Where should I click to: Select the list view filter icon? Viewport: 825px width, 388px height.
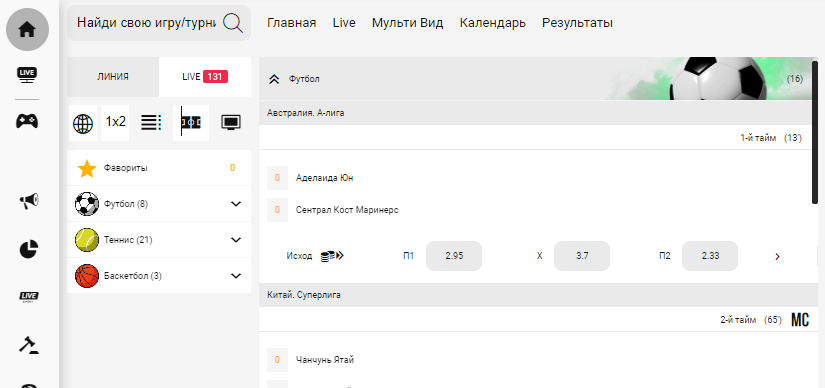(151, 123)
